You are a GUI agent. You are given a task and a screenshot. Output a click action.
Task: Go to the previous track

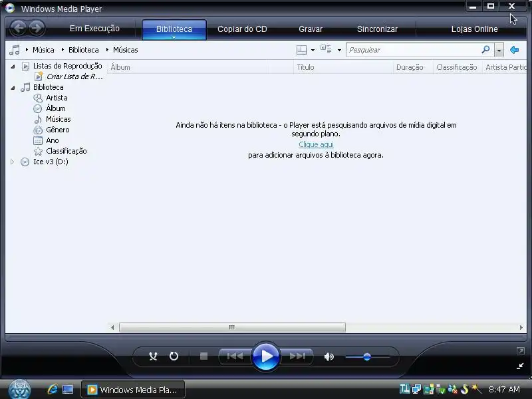click(x=235, y=356)
